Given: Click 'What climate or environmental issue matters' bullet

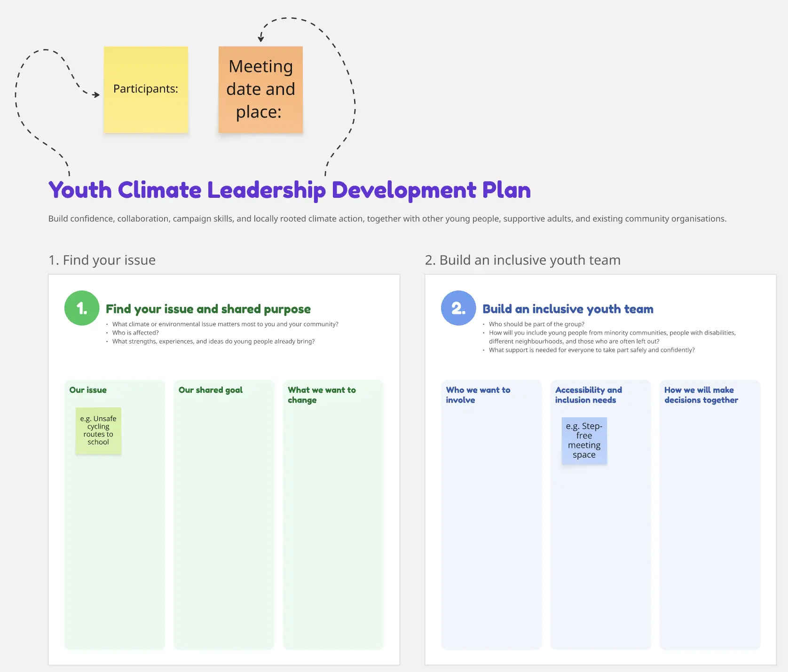Looking at the screenshot, I should pyautogui.click(x=225, y=324).
